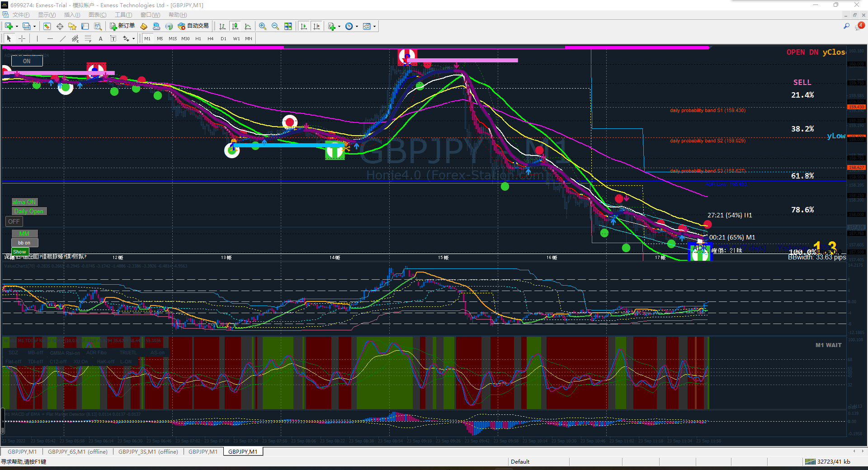
Task: Expand the new chart dropdown arrow
Action: point(17,26)
